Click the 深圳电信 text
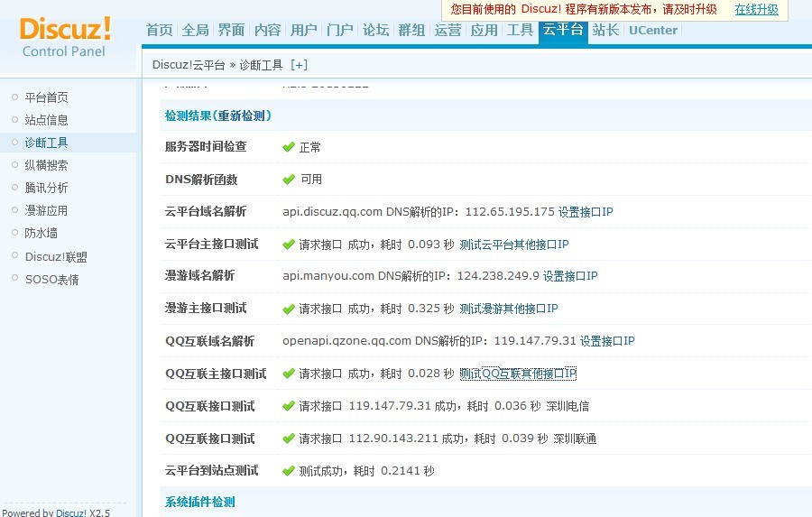812x517 pixels. point(567,406)
